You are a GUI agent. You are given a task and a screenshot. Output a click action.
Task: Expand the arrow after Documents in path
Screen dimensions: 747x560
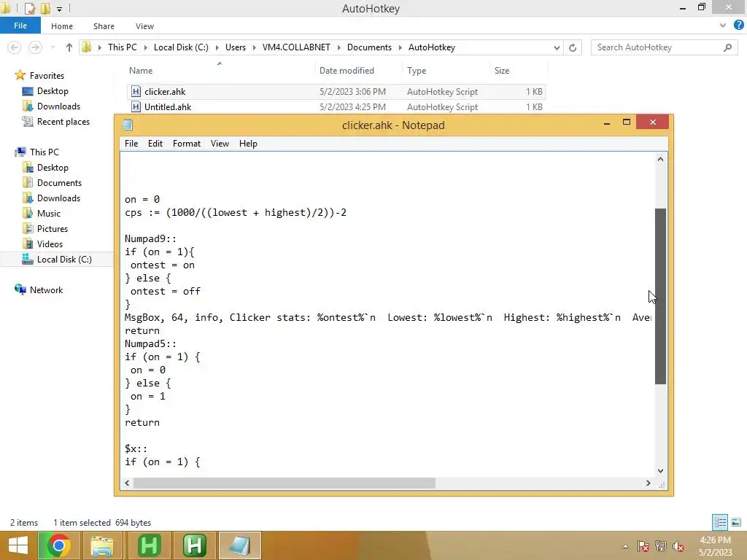pos(400,47)
